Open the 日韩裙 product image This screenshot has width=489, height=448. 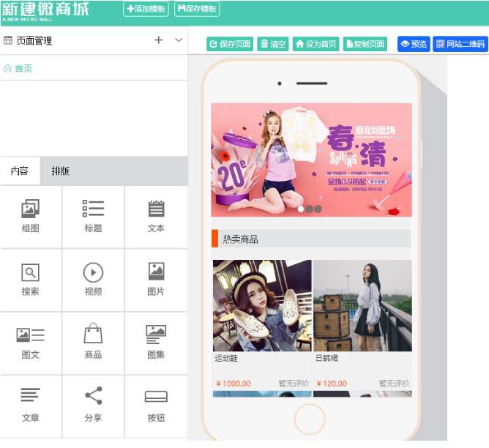pyautogui.click(x=362, y=305)
